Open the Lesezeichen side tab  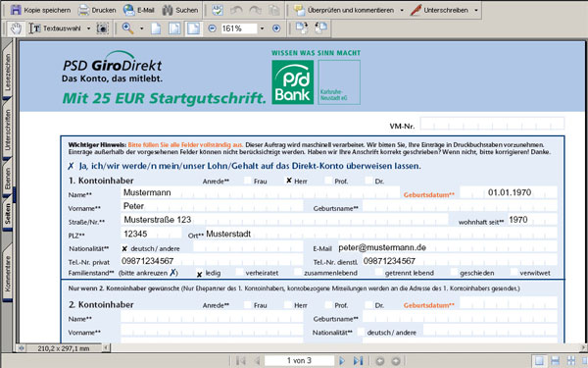coord(8,72)
